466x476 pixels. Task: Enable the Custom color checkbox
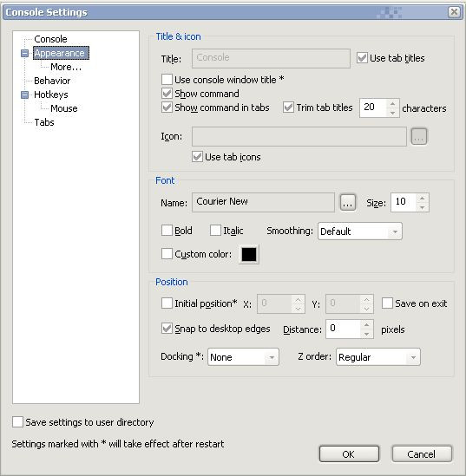click(167, 253)
